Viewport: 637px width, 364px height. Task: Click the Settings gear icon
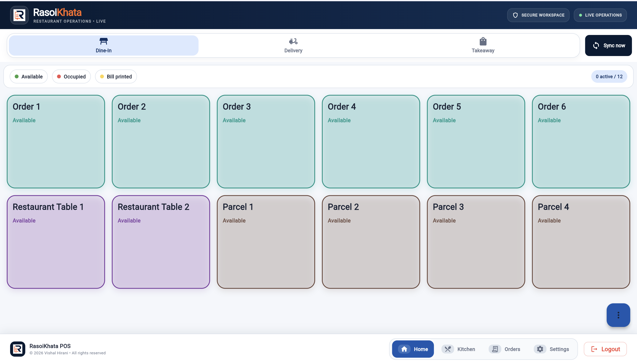point(540,349)
